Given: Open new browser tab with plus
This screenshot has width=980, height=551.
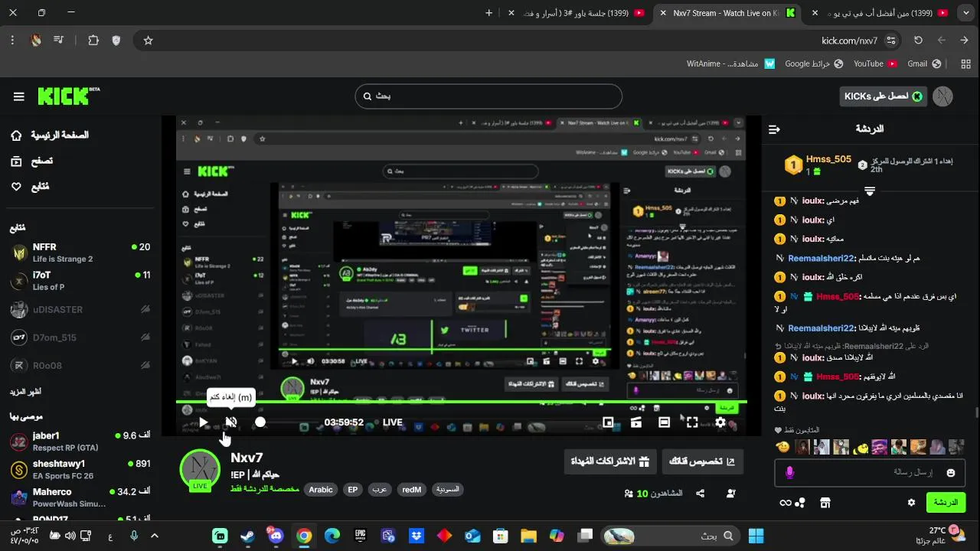Looking at the screenshot, I should point(489,13).
